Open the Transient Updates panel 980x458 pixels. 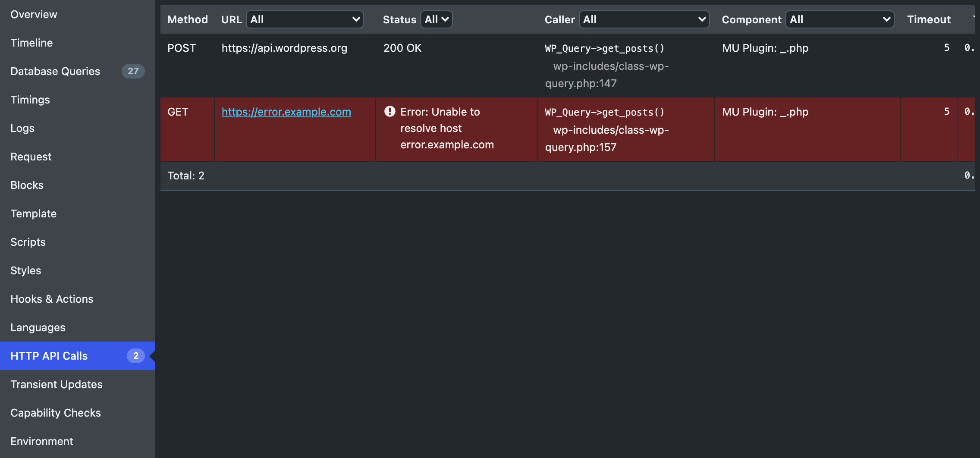tap(57, 384)
